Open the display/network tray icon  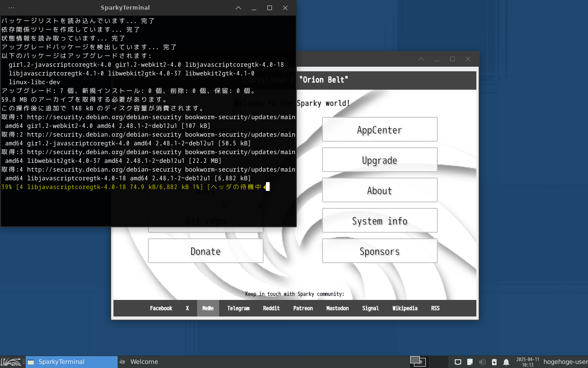tap(458, 362)
